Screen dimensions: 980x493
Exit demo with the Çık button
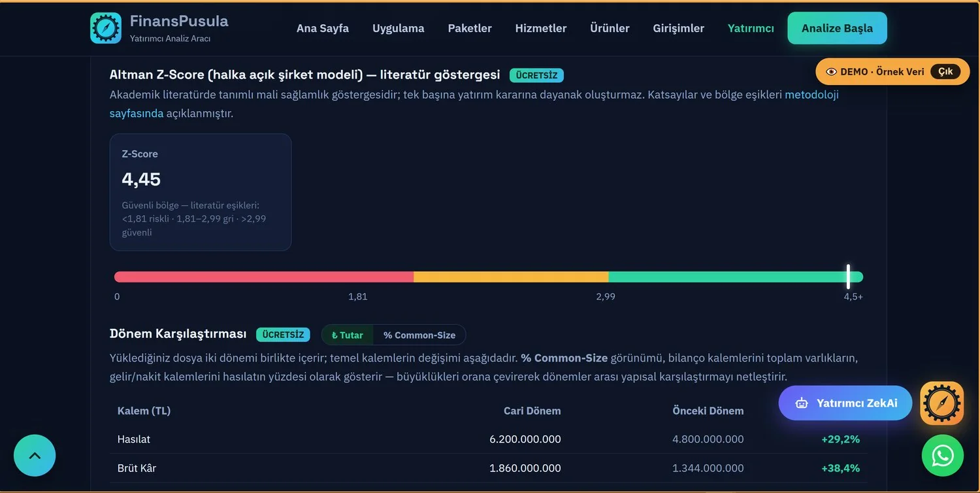tap(945, 72)
